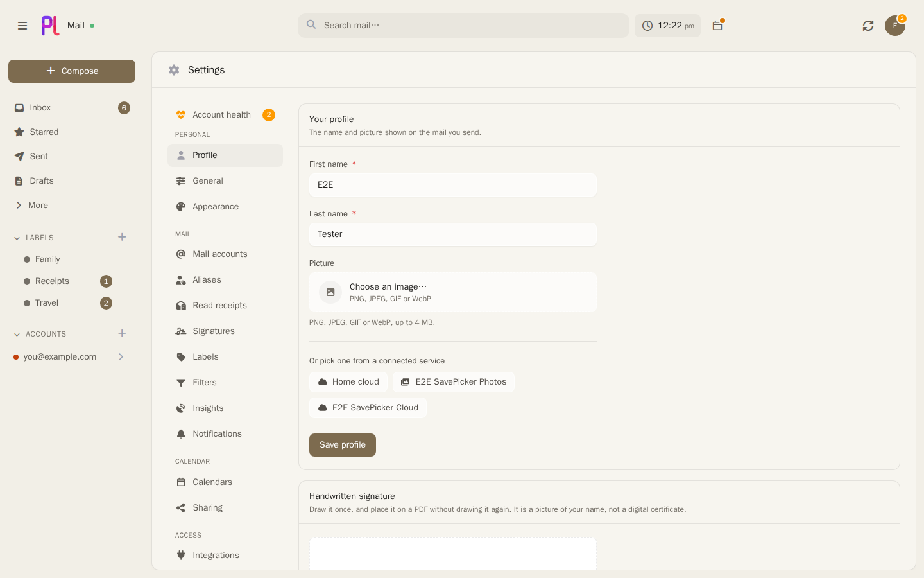Pick picture from Home cloud

click(348, 382)
